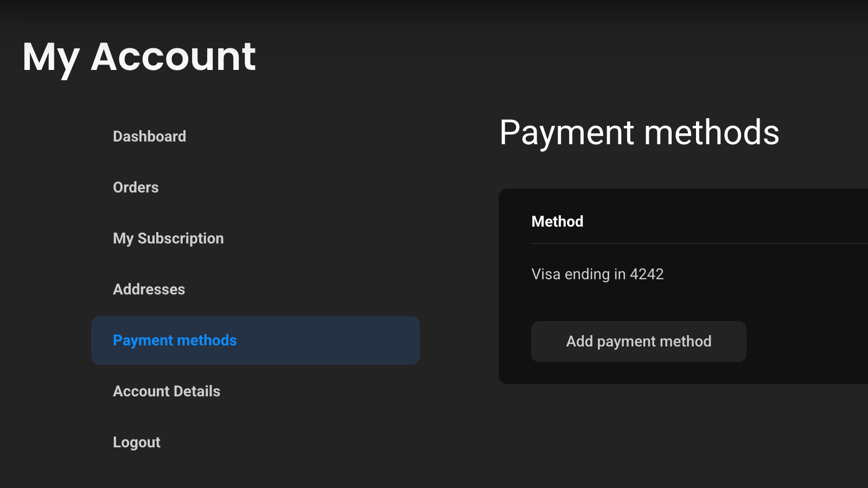Click the Method column header

coord(557,221)
